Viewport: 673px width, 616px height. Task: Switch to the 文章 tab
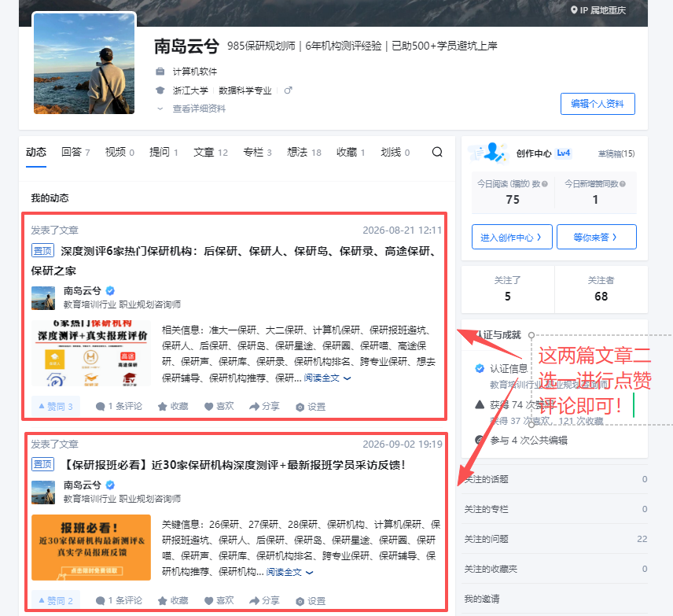tap(211, 152)
